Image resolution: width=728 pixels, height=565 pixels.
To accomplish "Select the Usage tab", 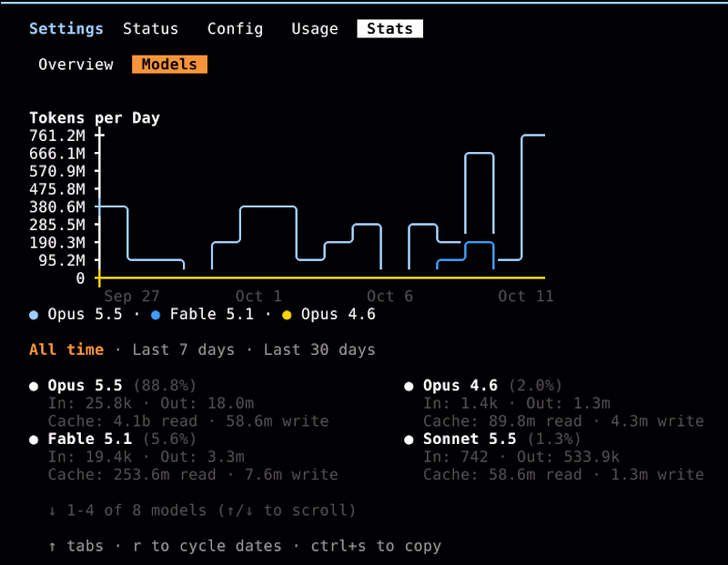I will (x=315, y=29).
